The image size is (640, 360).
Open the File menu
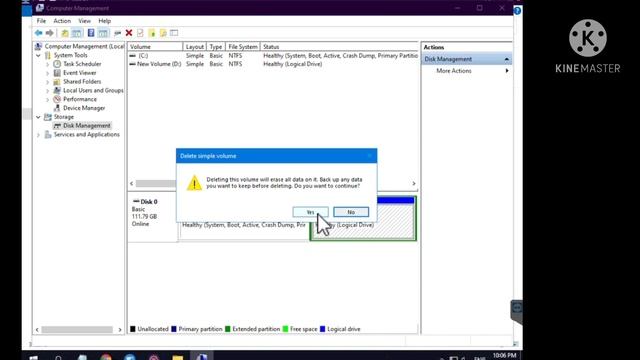tap(41, 21)
